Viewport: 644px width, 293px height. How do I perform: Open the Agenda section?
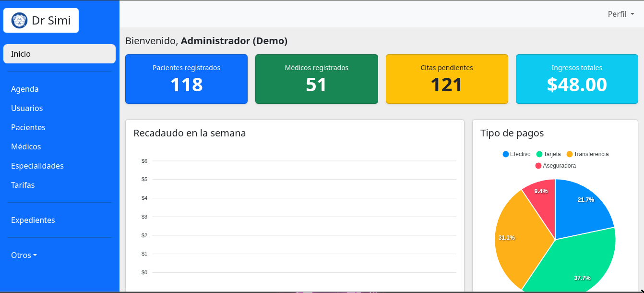[x=24, y=89]
